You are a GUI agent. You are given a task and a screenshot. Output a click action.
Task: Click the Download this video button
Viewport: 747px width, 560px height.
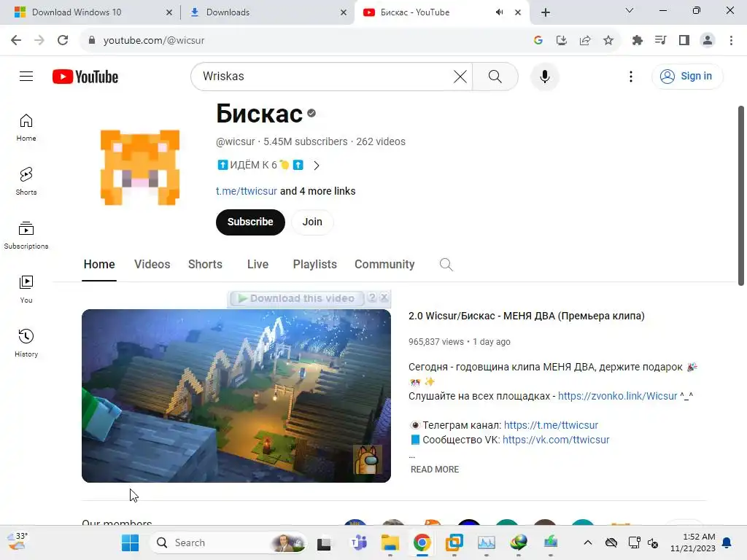[x=296, y=298]
